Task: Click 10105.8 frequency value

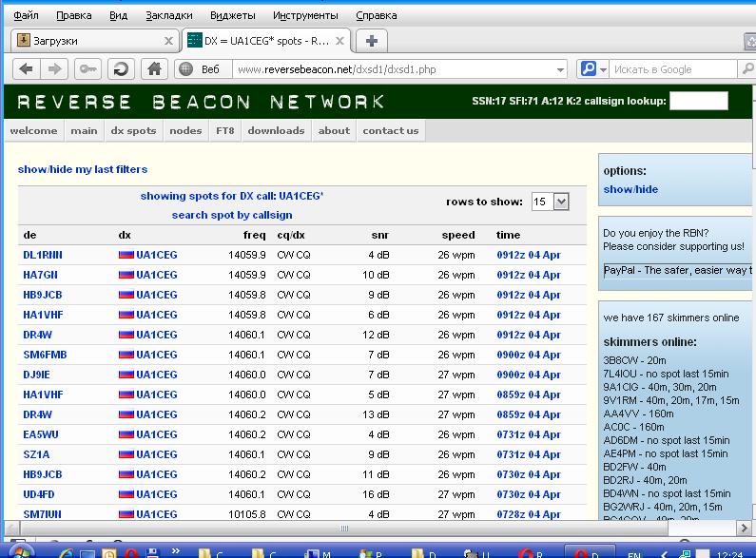Action: coord(247,514)
